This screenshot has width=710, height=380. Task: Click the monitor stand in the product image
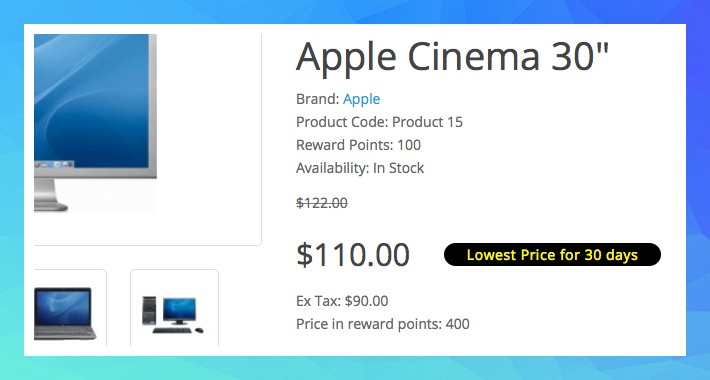pyautogui.click(x=48, y=195)
